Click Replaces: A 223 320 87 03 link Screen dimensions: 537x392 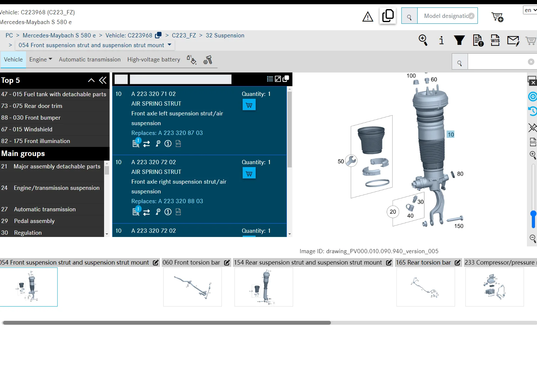click(167, 133)
